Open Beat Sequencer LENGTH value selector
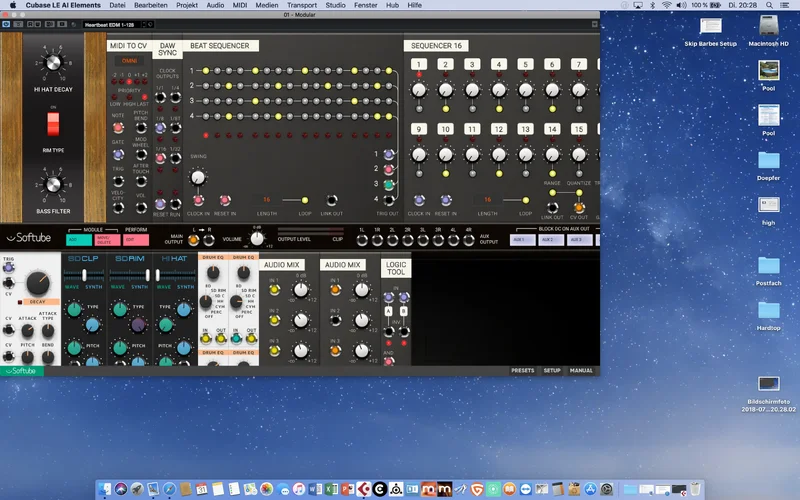 click(x=267, y=200)
